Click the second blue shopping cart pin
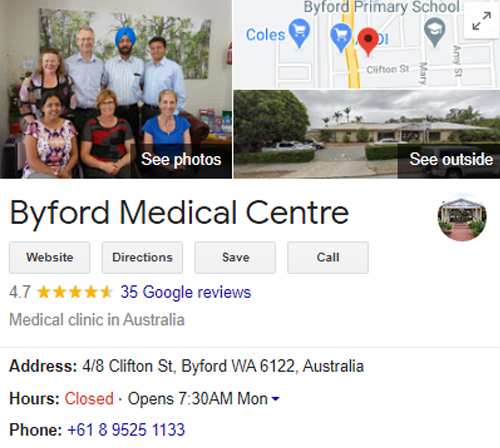This screenshot has width=500, height=448. (x=341, y=37)
